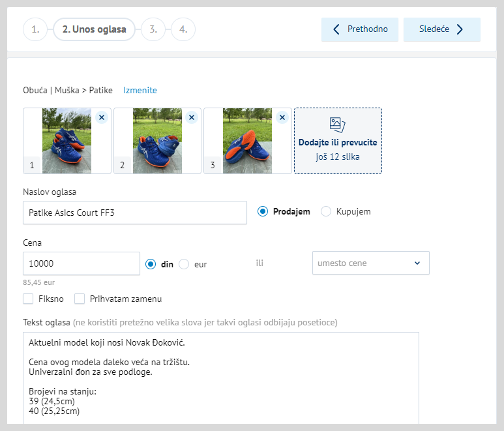Open the third shoe thumbnail
Image resolution: width=504 pixels, height=431 pixels.
pos(248,141)
